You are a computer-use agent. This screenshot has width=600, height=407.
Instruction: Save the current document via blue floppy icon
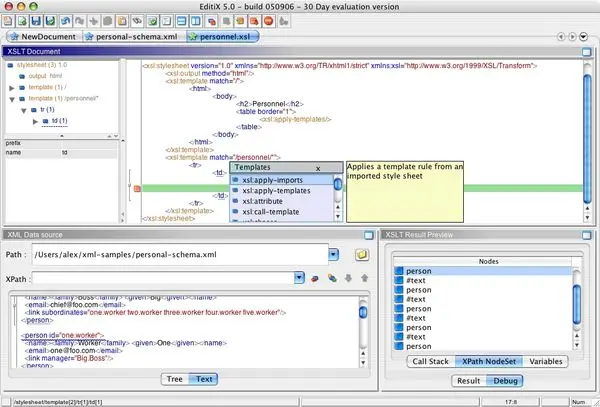tap(36, 21)
